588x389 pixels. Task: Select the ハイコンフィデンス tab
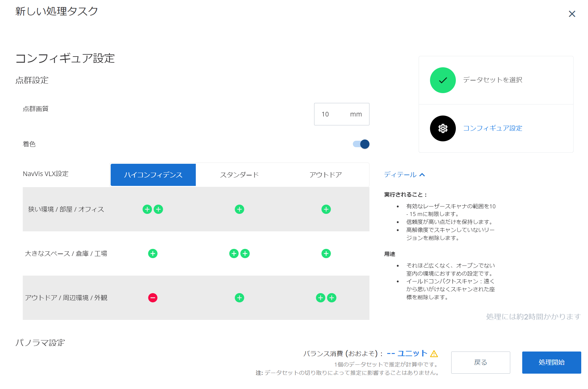click(153, 175)
